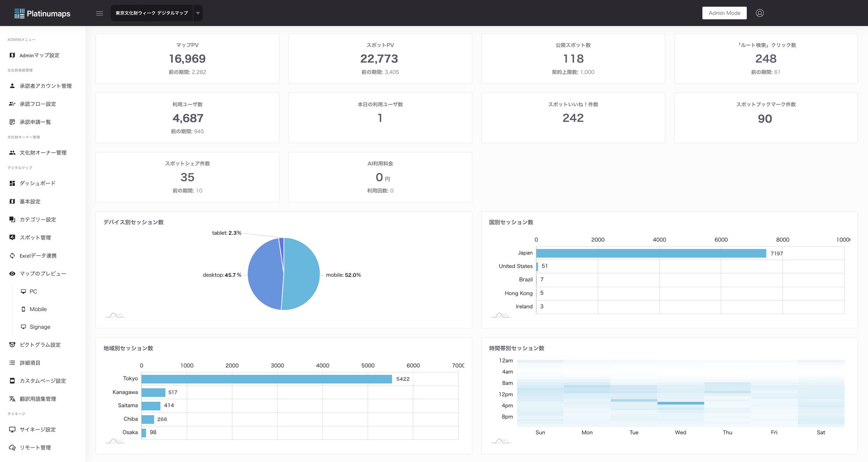This screenshot has height=462, width=868.
Task: Expand the map selector dropdown arrow
Action: tap(198, 13)
